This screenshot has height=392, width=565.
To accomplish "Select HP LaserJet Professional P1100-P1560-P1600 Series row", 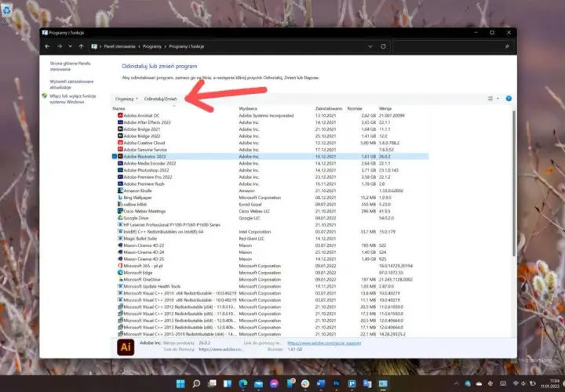I will [270, 225].
